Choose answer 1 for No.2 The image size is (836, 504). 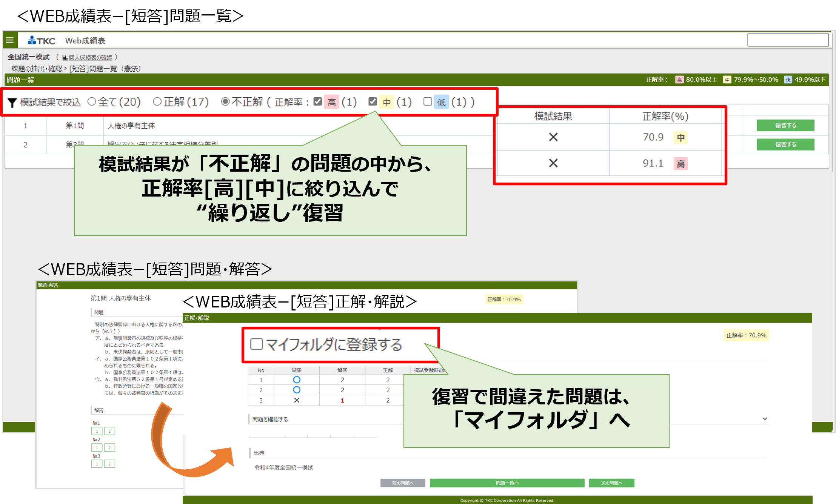click(x=97, y=447)
